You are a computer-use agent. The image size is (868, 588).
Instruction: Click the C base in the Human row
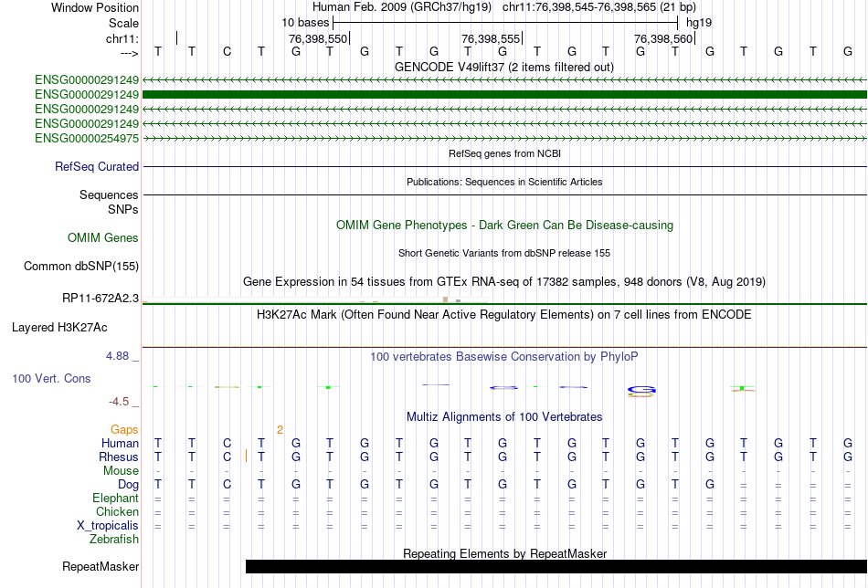[227, 444]
